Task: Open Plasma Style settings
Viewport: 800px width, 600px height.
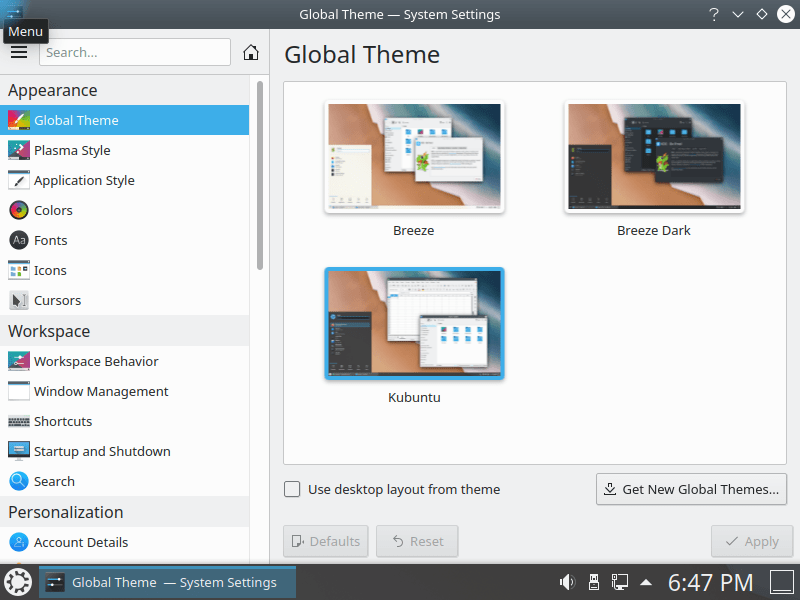Action: [124, 151]
